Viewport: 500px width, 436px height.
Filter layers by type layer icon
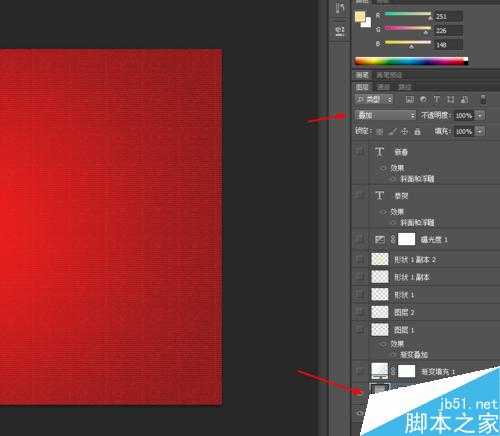pyautogui.click(x=437, y=100)
